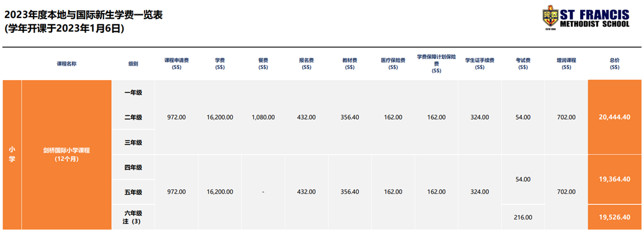Select the 总价 column header
This screenshot has height=245, width=644.
[x=615, y=64]
